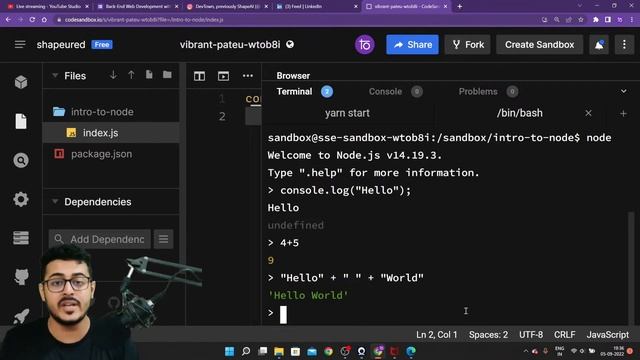Open the Server Control Panel icon in sidebar
Viewport: 640px width, 360px height.
pos(21,238)
